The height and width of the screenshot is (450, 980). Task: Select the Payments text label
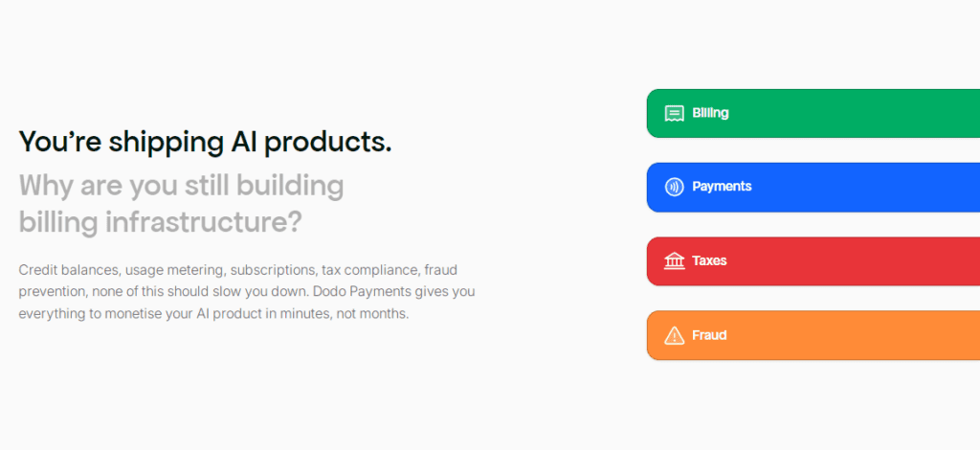[722, 187]
